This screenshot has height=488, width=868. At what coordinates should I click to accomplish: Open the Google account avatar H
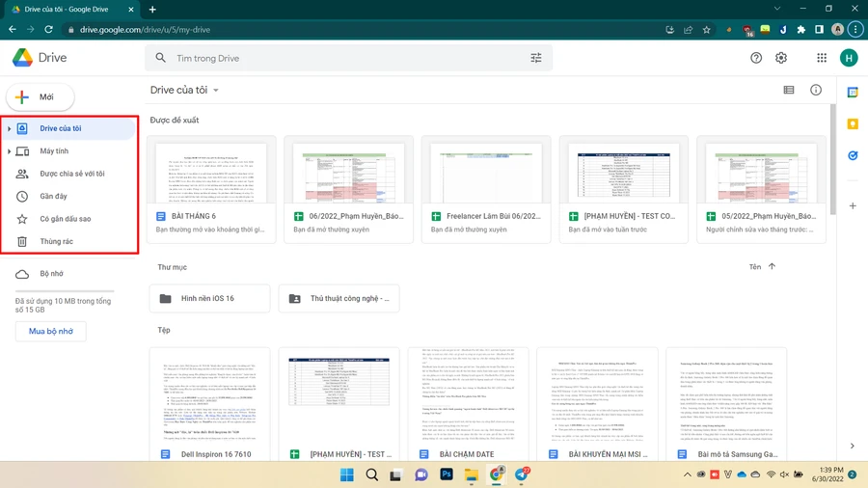(849, 58)
